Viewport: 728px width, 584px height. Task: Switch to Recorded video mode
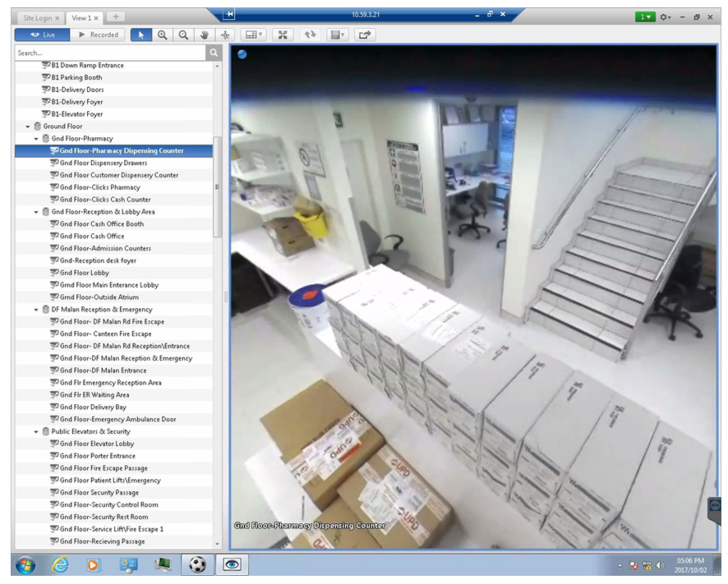(x=98, y=34)
